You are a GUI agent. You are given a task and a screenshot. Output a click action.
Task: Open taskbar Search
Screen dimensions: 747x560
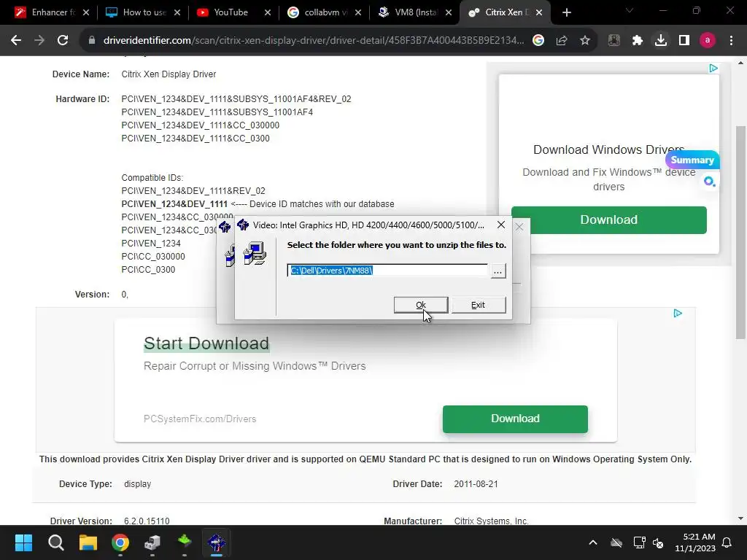(55, 542)
